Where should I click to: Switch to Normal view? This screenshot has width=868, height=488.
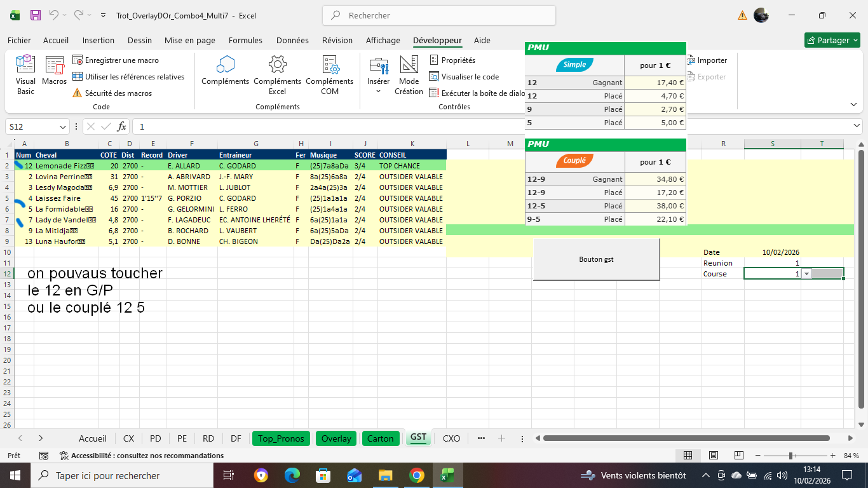688,456
